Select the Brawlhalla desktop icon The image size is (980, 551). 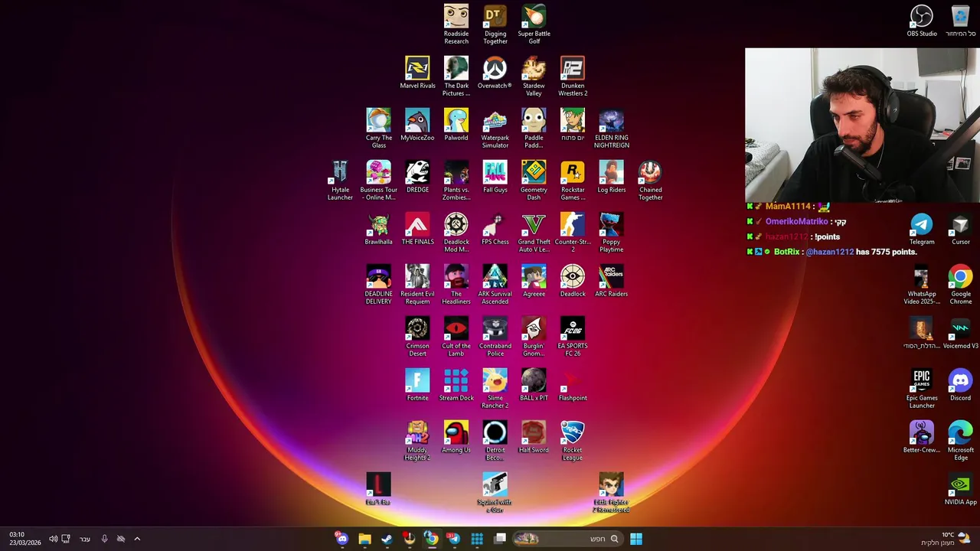(x=378, y=229)
